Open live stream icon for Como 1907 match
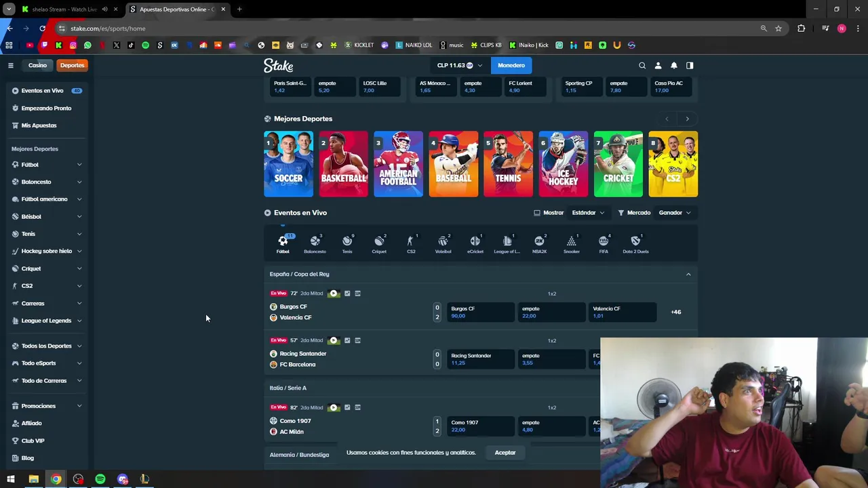Viewport: 868px width, 488px height. point(333,407)
